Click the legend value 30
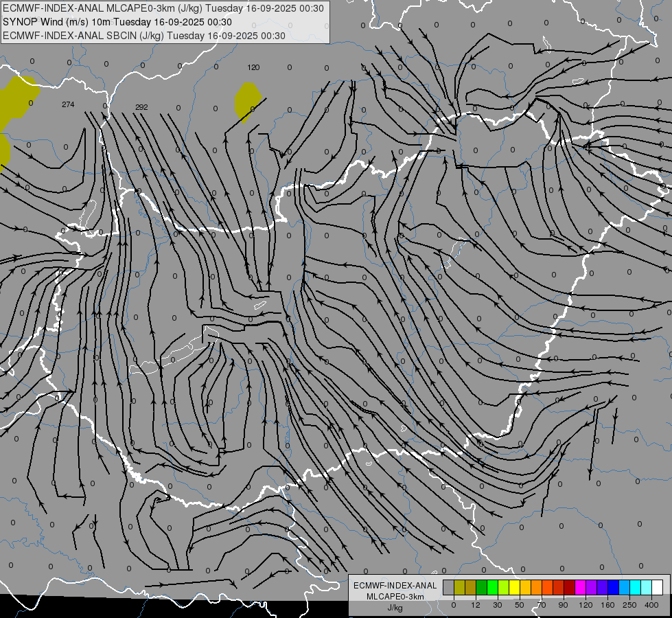Viewport: 672px width, 618px height. (498, 605)
